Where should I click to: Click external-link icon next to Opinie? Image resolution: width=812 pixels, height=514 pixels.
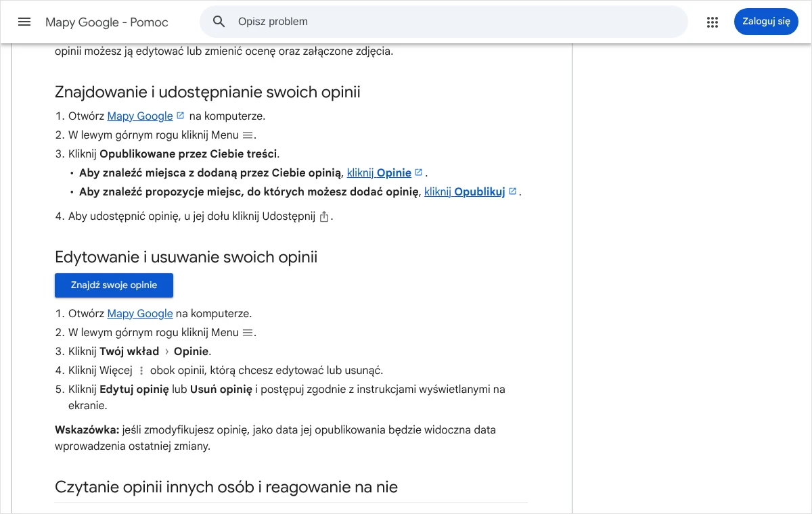click(418, 172)
